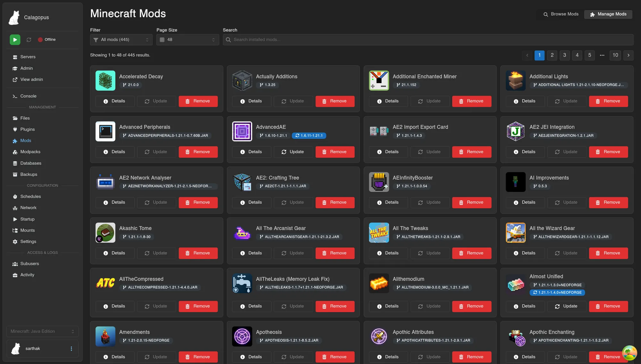
Task: Go to the next page with the right chevron
Action: pos(629,55)
